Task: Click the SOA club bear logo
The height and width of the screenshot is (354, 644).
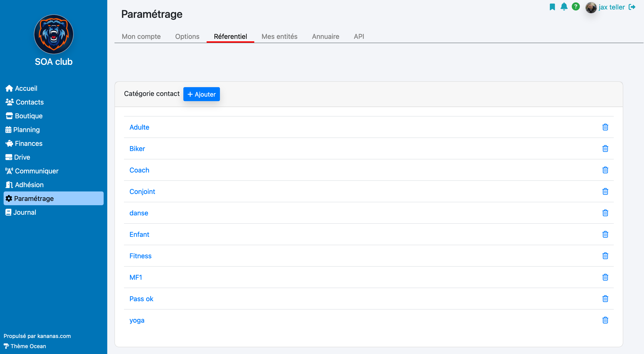Action: pos(54,34)
